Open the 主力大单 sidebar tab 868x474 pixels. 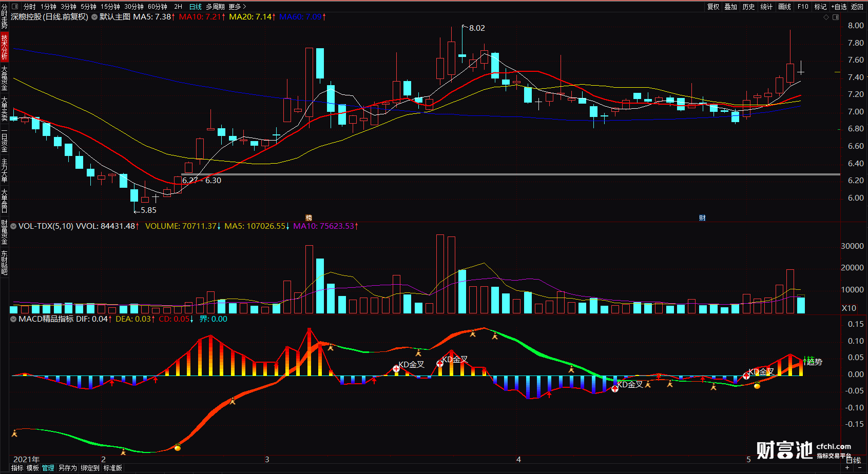pos(4,170)
